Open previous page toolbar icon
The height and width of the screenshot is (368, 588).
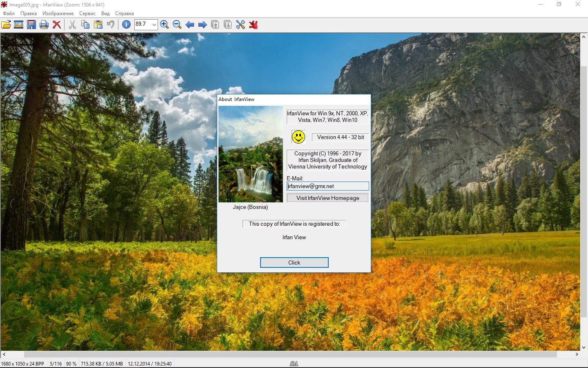point(215,25)
